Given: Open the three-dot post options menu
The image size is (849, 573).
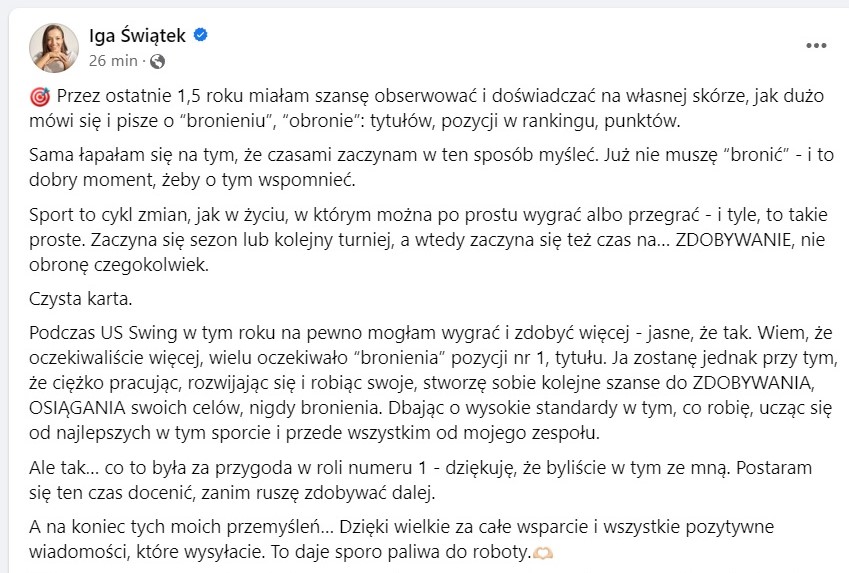Looking at the screenshot, I should coord(816,47).
